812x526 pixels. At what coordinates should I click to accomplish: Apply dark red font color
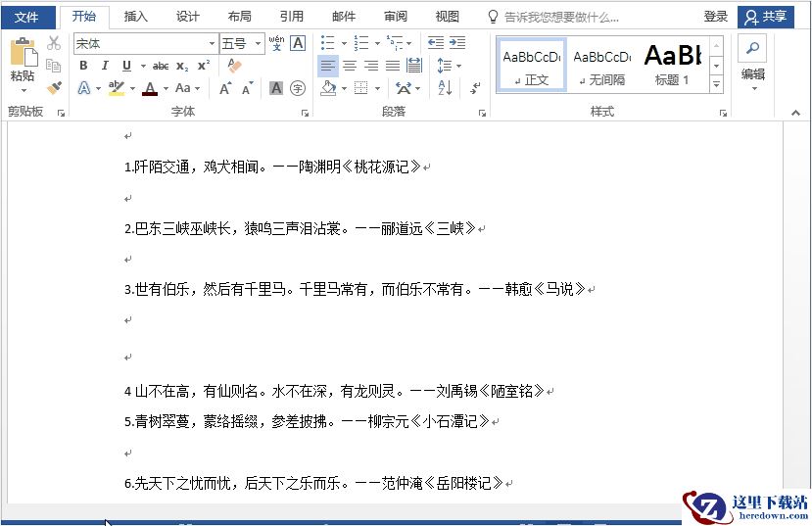click(150, 88)
